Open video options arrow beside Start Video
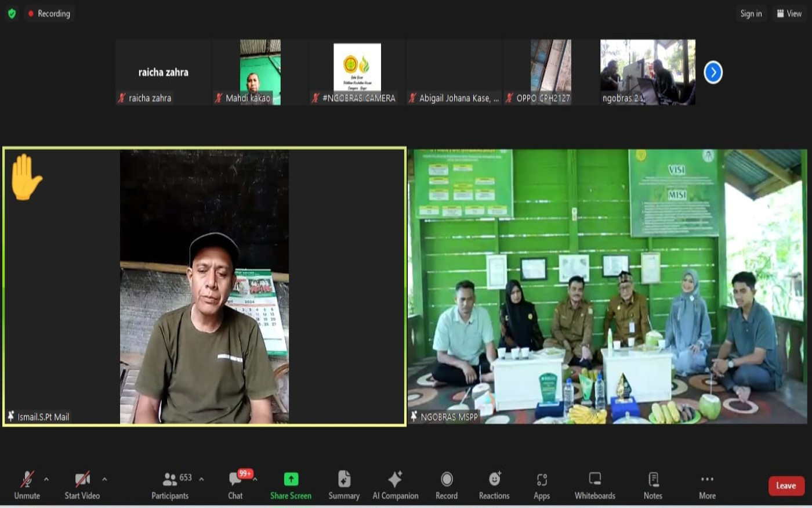Viewport: 812px width, 508px height. (104, 479)
